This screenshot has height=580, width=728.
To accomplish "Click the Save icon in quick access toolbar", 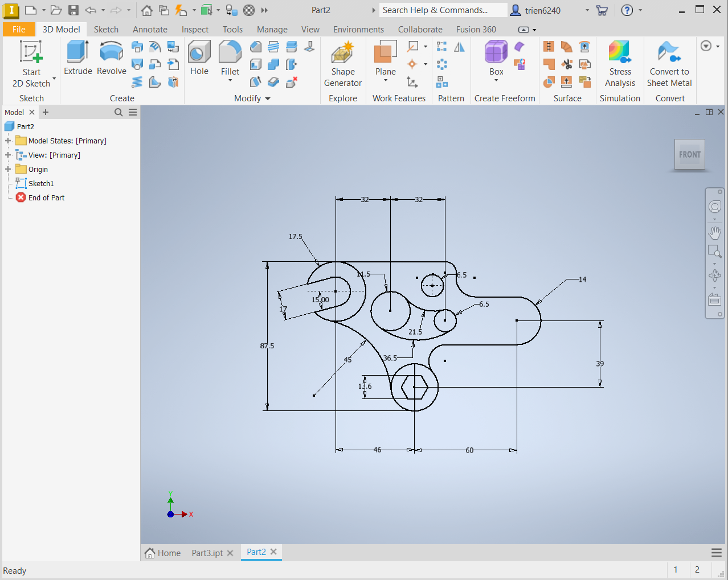I will pyautogui.click(x=73, y=10).
